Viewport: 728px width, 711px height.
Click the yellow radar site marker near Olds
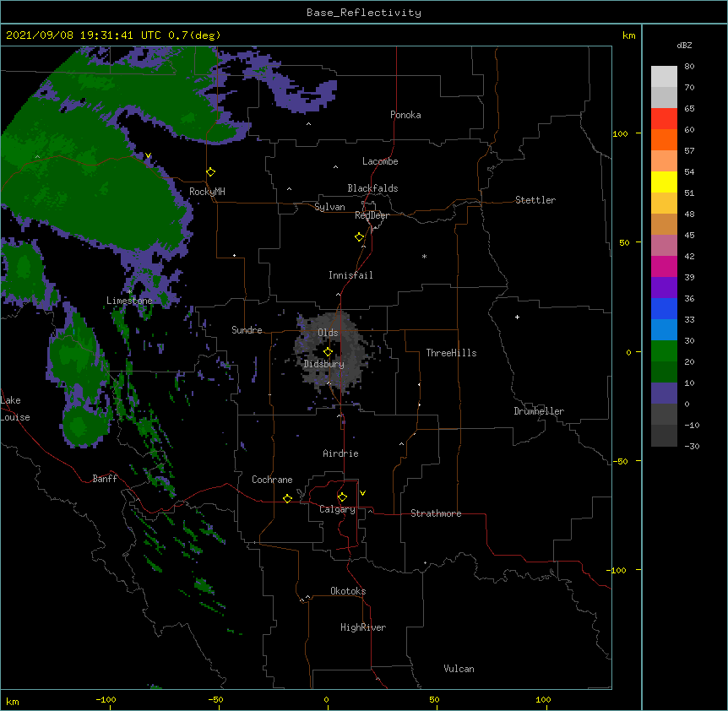point(328,352)
